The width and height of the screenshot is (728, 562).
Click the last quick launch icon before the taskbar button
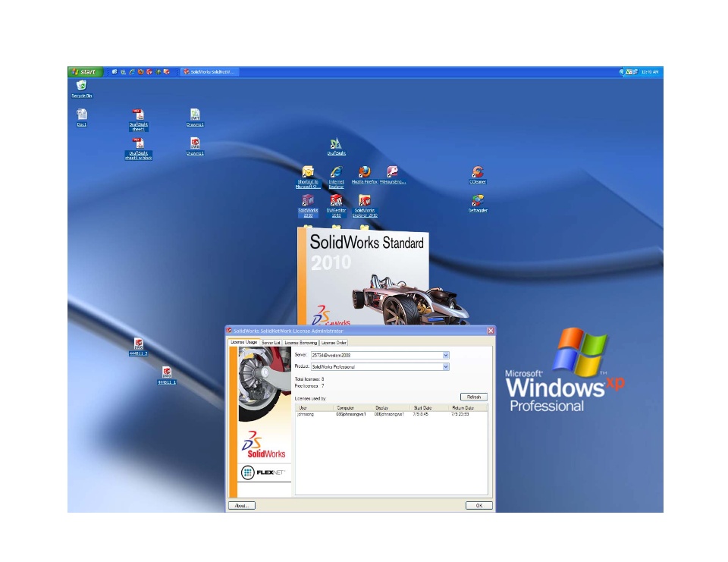(x=166, y=72)
